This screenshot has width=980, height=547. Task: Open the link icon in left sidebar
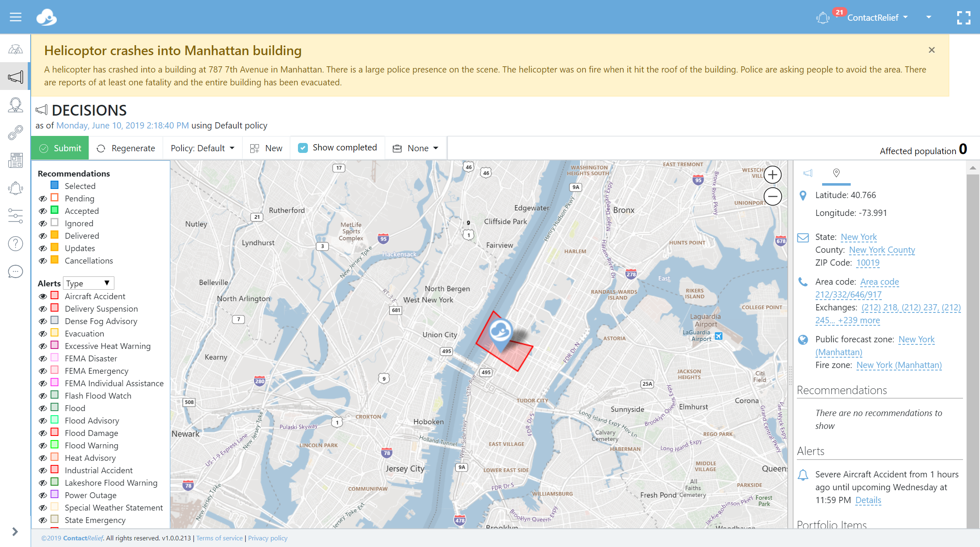[x=15, y=133]
